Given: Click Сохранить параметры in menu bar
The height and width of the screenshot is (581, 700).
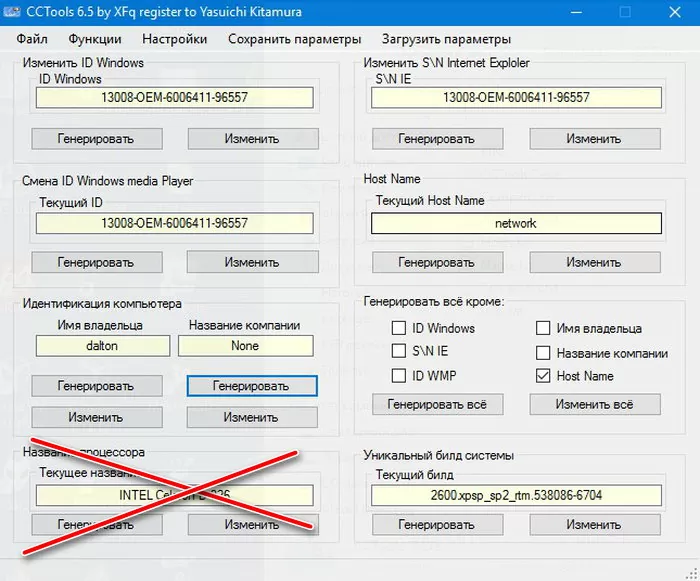Looking at the screenshot, I should pyautogui.click(x=294, y=39).
